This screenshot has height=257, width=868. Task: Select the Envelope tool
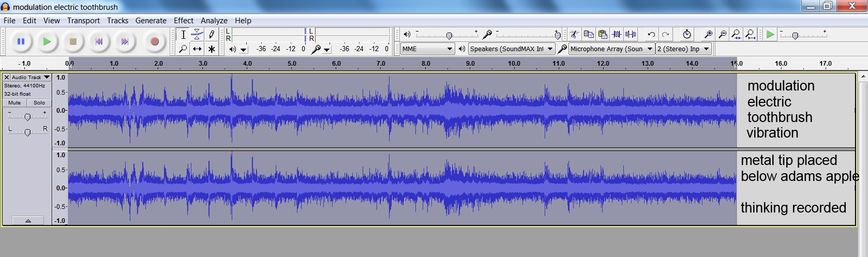[197, 35]
